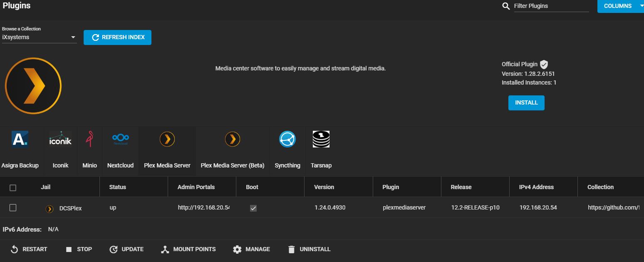Screen dimensions: 644x262
Task: Sort by the Version column header
Action: (324, 187)
